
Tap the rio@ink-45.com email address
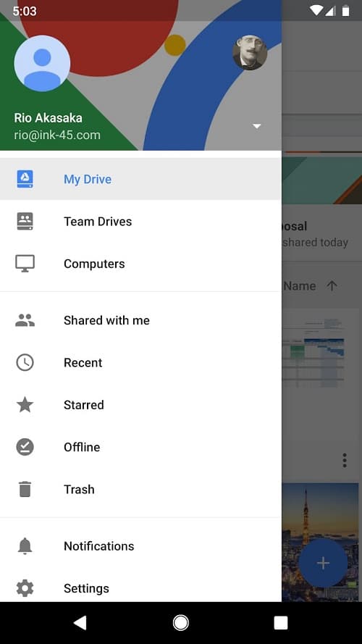point(57,135)
